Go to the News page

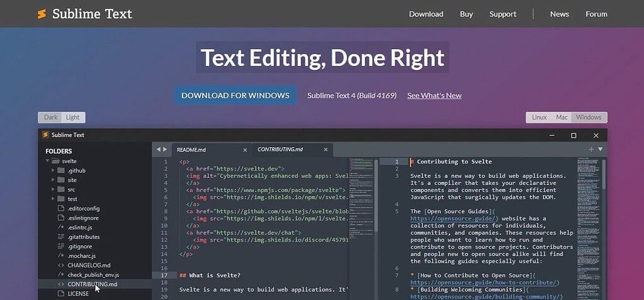pos(560,14)
